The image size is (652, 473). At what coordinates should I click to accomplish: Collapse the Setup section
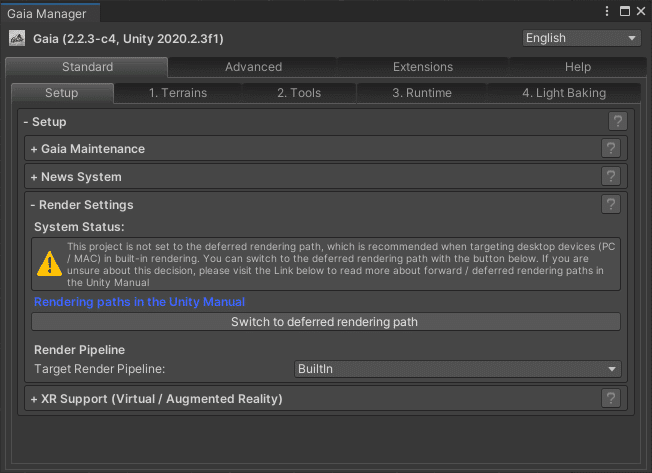(45, 122)
